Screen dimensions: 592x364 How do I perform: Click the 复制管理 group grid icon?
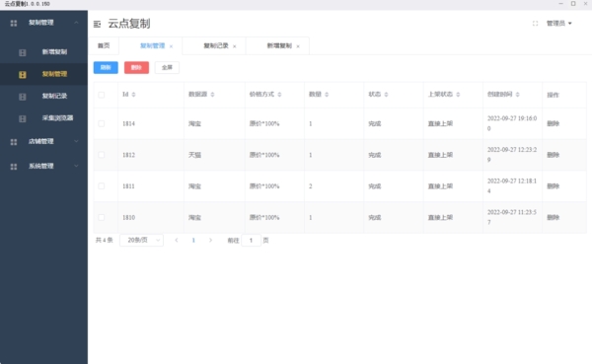tap(14, 23)
